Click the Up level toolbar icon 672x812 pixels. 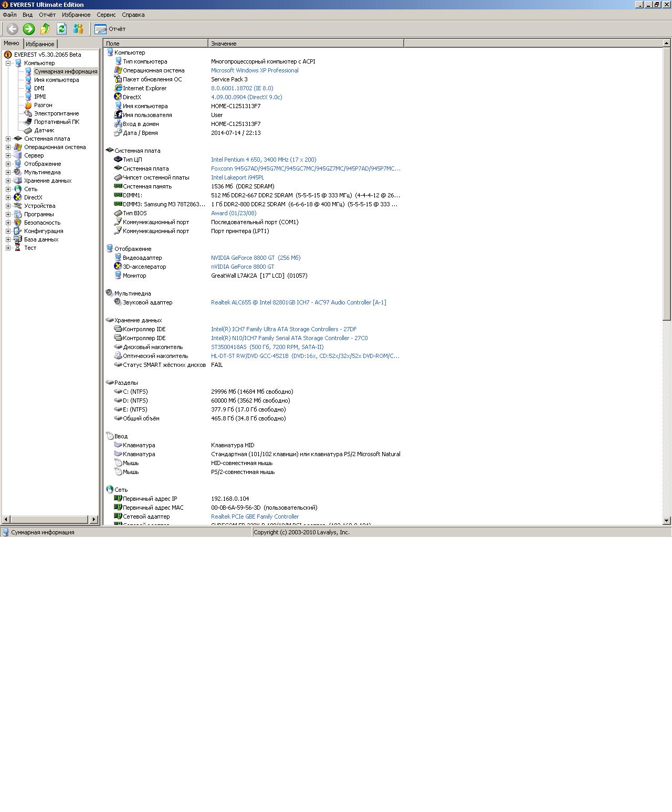coord(45,29)
